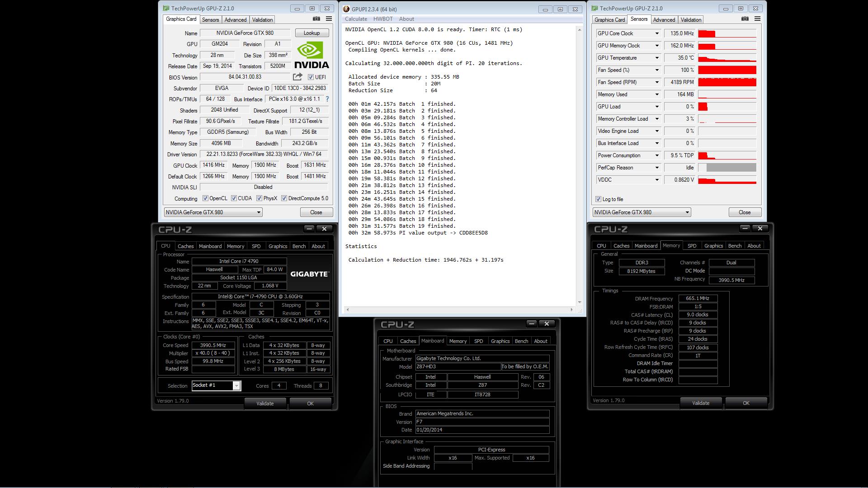The width and height of the screenshot is (868, 488).
Task: Open GPU Temperature sensor dropdown
Action: point(657,58)
